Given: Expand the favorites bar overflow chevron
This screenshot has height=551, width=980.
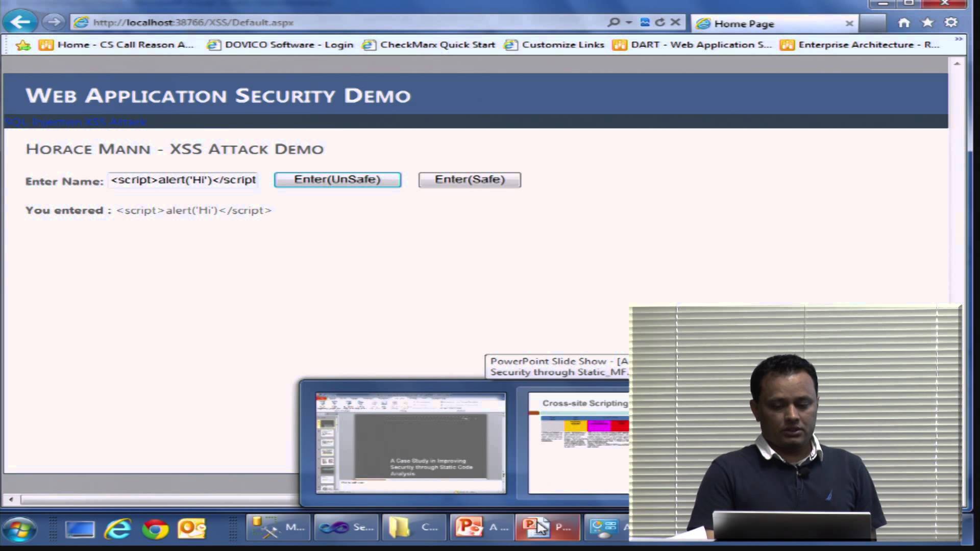Looking at the screenshot, I should [x=959, y=39].
